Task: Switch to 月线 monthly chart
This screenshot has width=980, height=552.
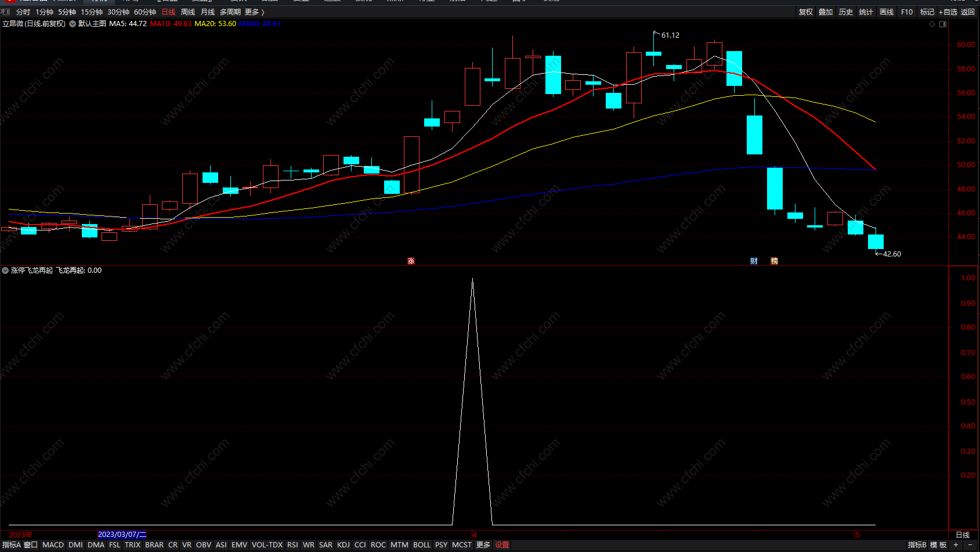Action: pos(208,12)
